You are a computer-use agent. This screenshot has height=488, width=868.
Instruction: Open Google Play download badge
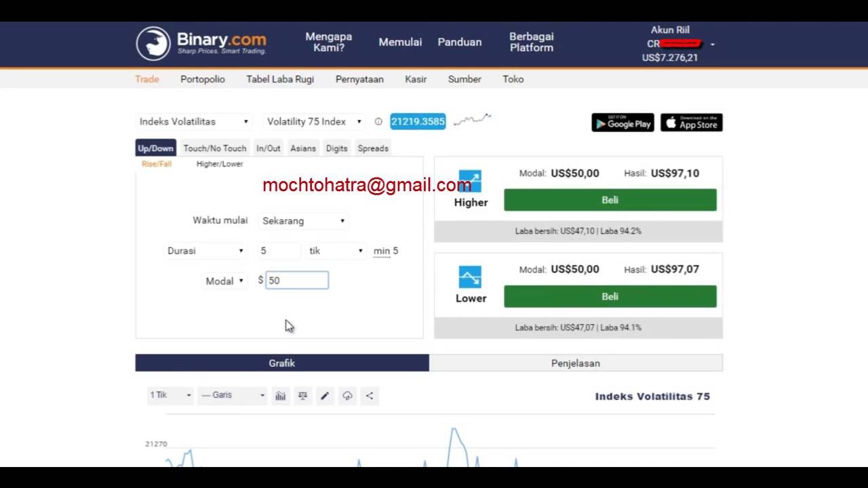tap(623, 123)
